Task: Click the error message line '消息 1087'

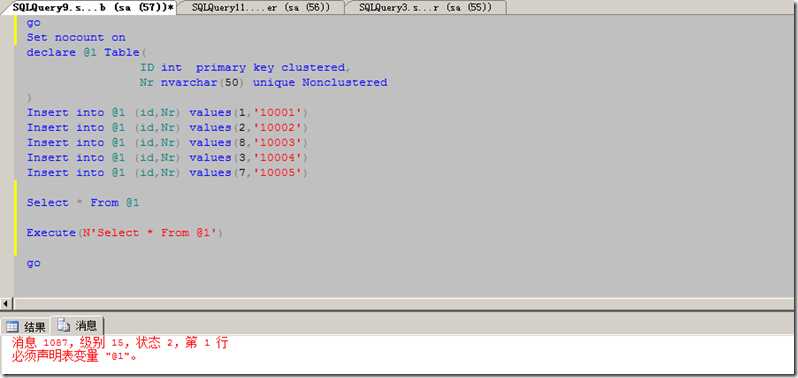Action: (120, 343)
